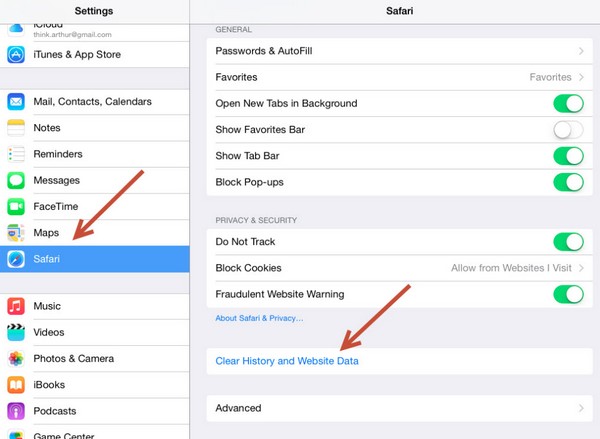Open the Music settings icon
Image resolution: width=600 pixels, height=439 pixels.
pos(16,306)
